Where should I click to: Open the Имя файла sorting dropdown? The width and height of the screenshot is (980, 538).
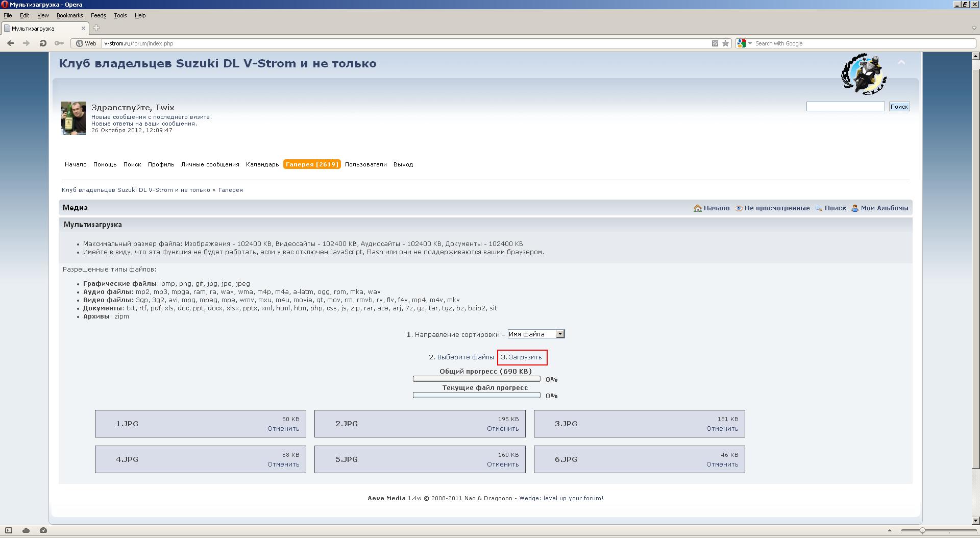point(536,334)
